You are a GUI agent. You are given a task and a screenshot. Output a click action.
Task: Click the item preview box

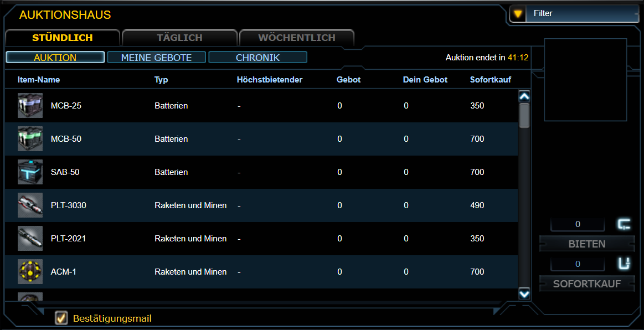585,80
